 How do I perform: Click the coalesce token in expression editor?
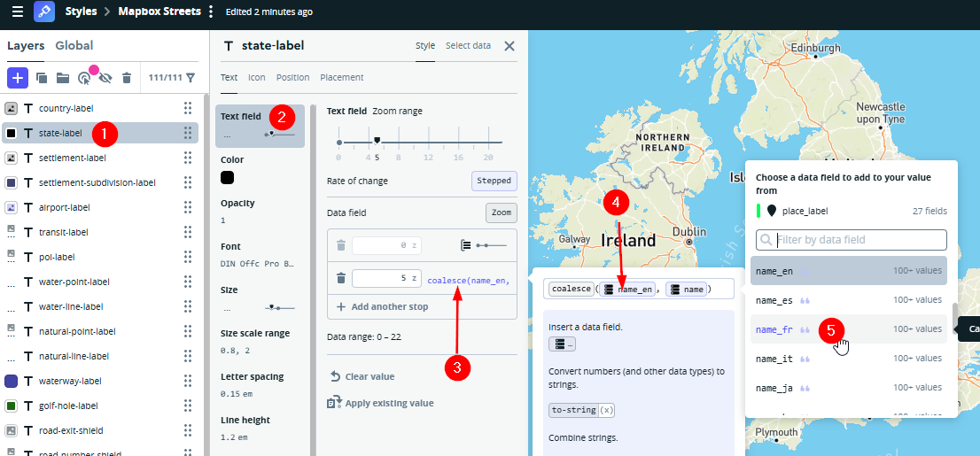click(x=572, y=290)
